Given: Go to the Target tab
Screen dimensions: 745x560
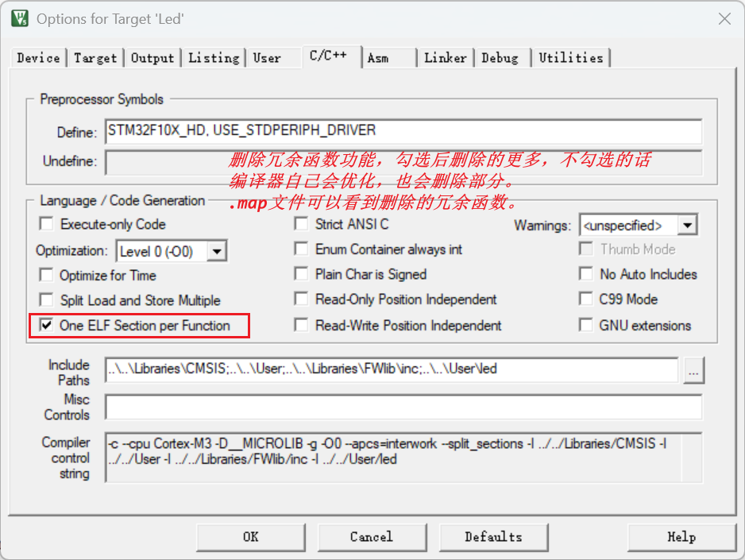Looking at the screenshot, I should (x=95, y=58).
